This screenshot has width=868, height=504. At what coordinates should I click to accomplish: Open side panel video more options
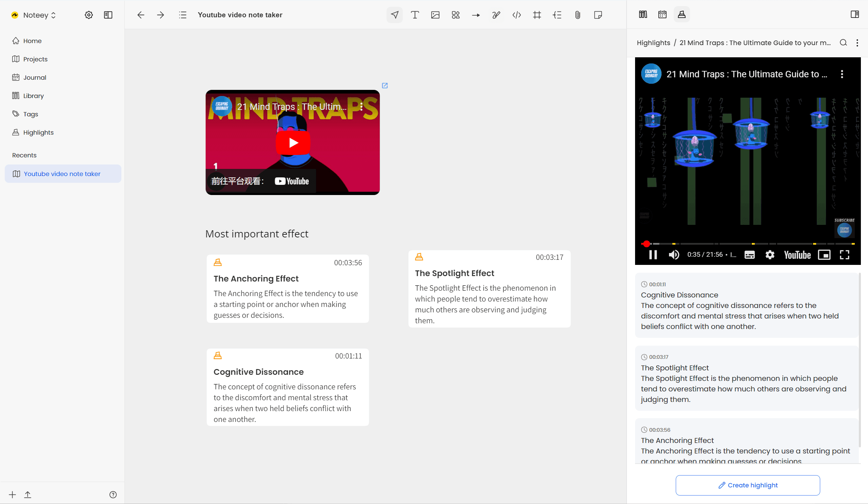842,74
